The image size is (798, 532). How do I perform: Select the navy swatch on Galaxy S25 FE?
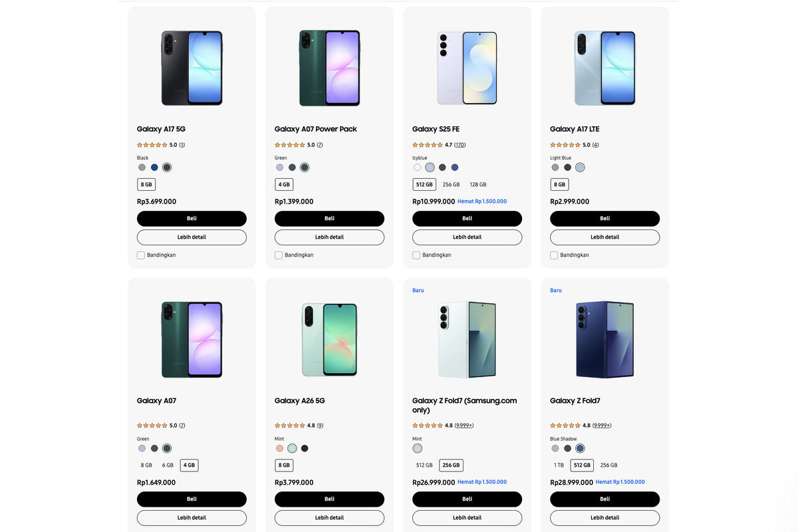pyautogui.click(x=455, y=168)
